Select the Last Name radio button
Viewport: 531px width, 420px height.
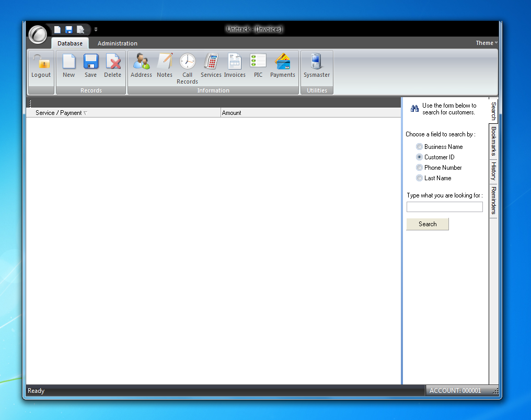click(419, 178)
